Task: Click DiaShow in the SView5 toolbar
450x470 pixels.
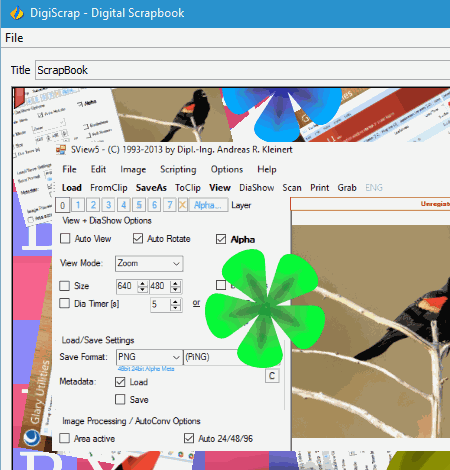Action: [257, 188]
